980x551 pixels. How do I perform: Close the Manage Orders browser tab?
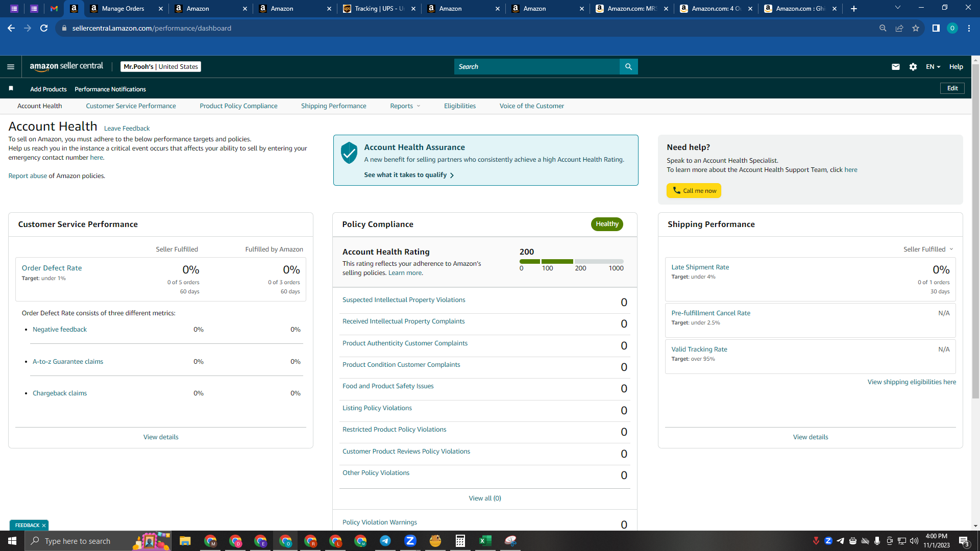click(x=161, y=9)
